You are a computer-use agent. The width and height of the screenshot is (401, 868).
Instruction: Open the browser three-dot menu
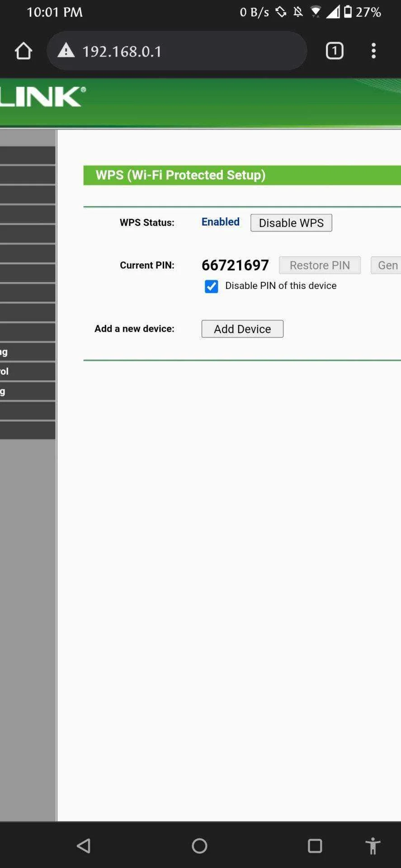(x=373, y=51)
